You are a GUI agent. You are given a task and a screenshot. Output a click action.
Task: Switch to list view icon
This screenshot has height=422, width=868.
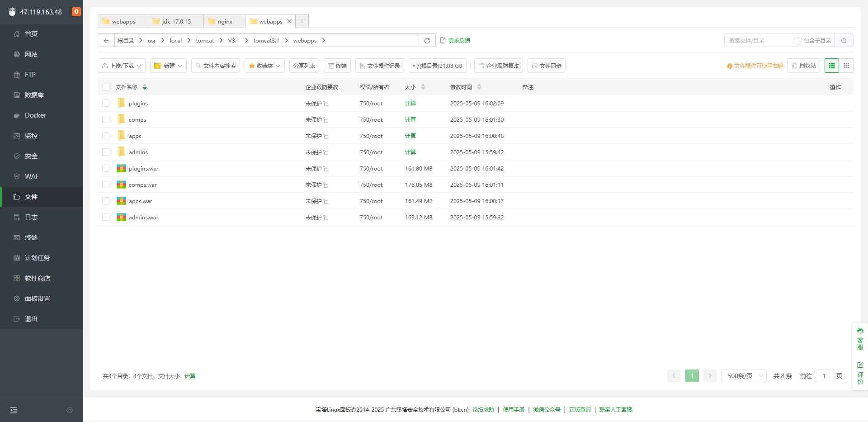[831, 66]
